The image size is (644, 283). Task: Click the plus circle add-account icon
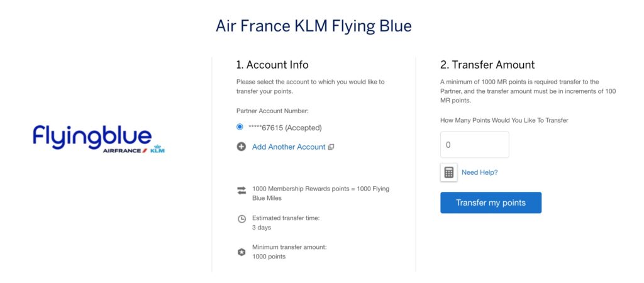241,147
